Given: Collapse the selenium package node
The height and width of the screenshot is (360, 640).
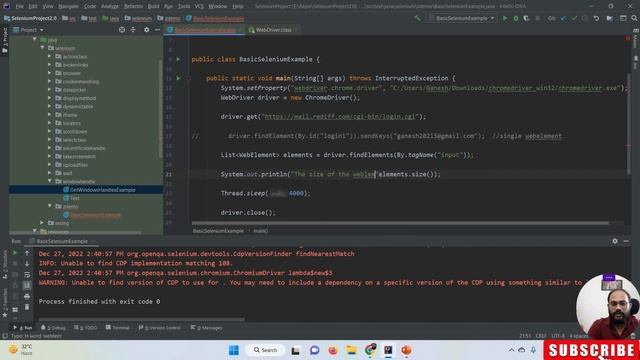Looking at the screenshot, I should [x=42, y=48].
